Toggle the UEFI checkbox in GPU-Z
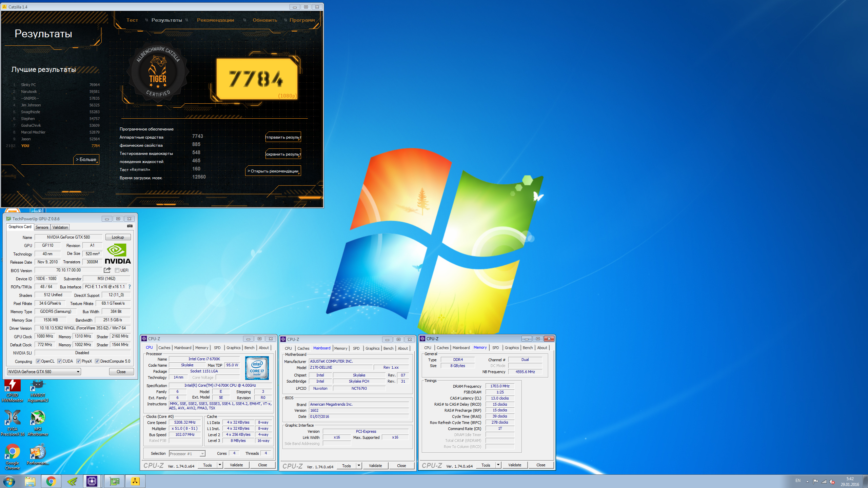This screenshot has height=488, width=868. coord(117,270)
